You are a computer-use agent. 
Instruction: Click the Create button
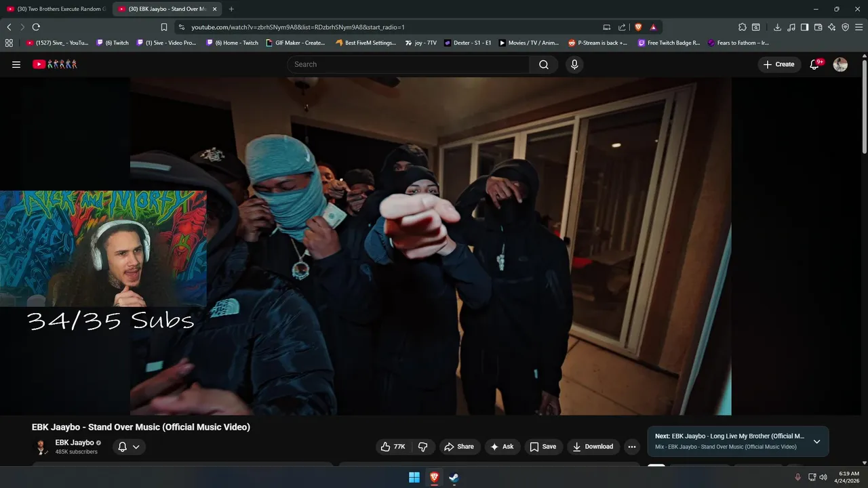tap(778, 64)
